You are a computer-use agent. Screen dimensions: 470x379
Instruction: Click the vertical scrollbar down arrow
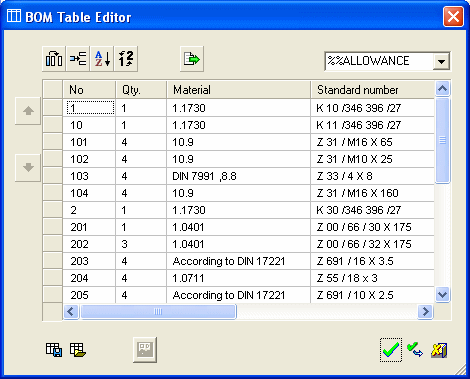click(x=442, y=295)
